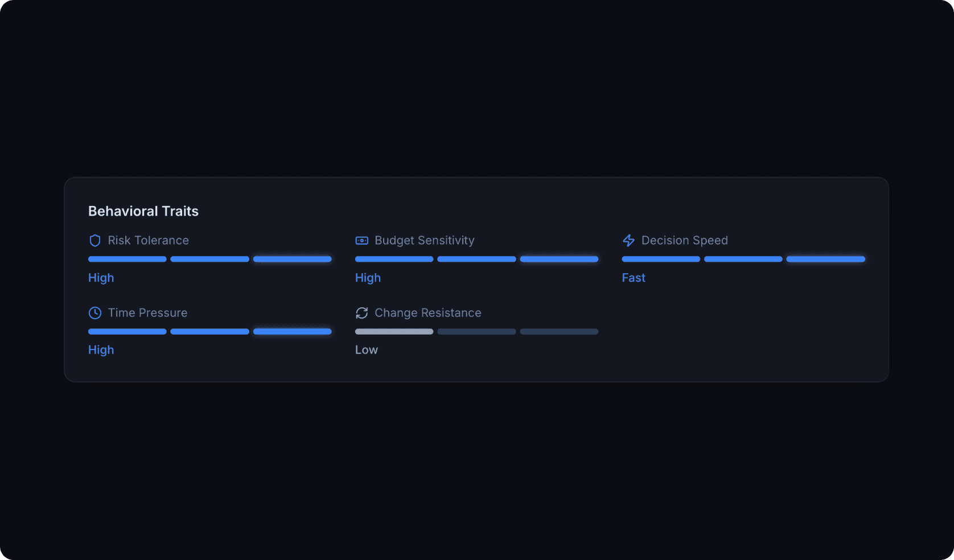Screen dimensions: 954x560
Task: Click the Budget Sensitivity label
Action: tap(425, 241)
